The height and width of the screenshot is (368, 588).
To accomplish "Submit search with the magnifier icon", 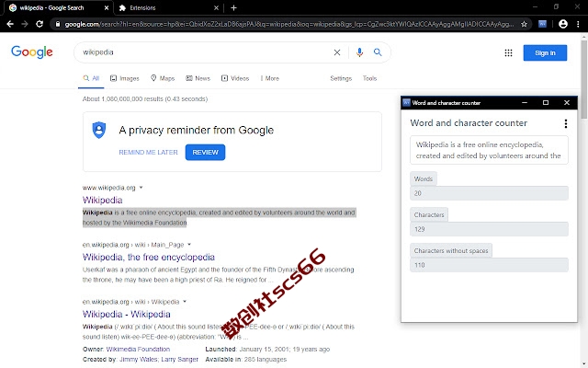I will point(378,52).
